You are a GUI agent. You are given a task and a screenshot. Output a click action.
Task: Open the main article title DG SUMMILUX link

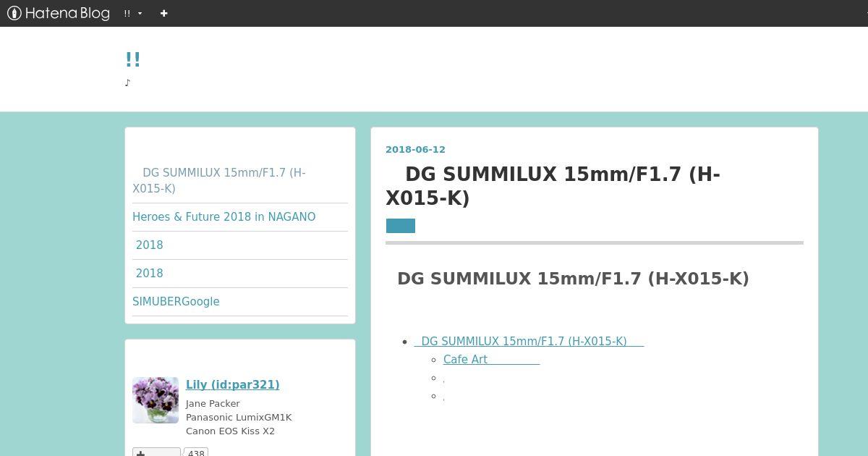tap(553, 186)
